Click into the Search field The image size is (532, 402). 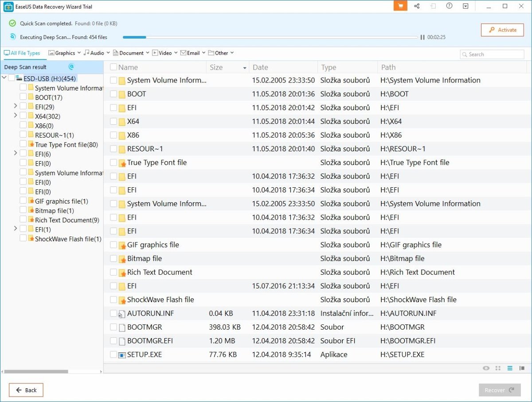[492, 55]
